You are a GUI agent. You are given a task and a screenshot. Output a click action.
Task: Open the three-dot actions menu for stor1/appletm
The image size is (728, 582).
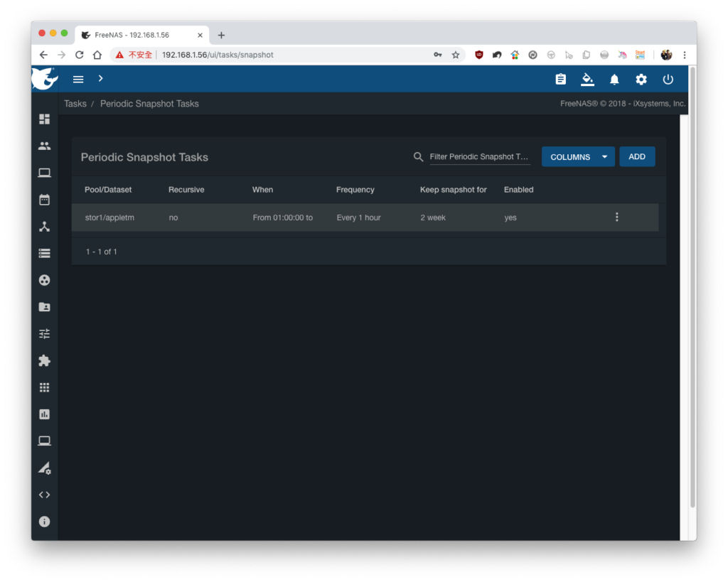click(x=617, y=217)
